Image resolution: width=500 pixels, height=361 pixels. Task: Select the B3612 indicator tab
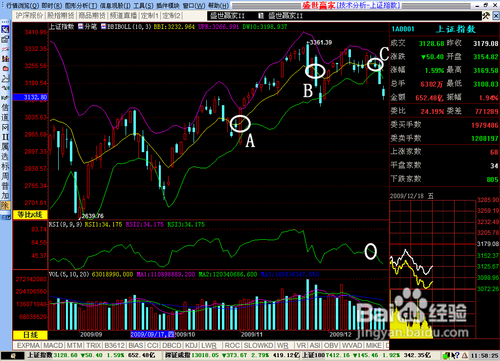(x=115, y=346)
